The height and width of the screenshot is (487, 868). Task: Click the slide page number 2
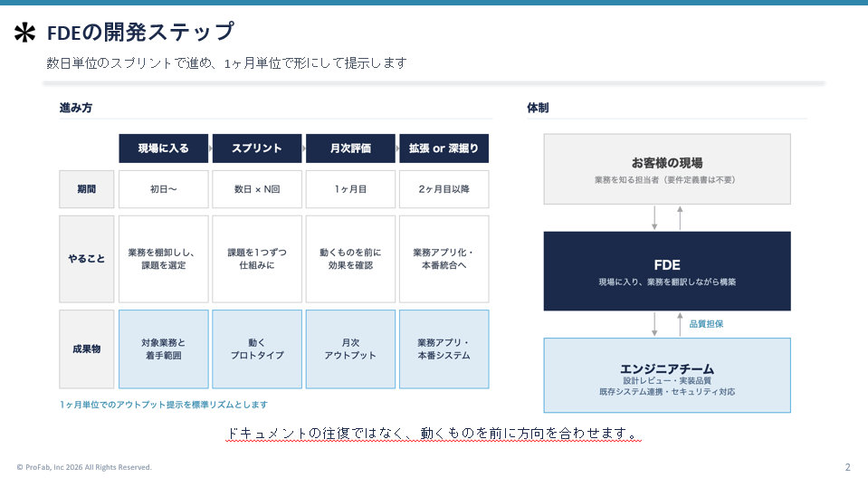point(847,467)
